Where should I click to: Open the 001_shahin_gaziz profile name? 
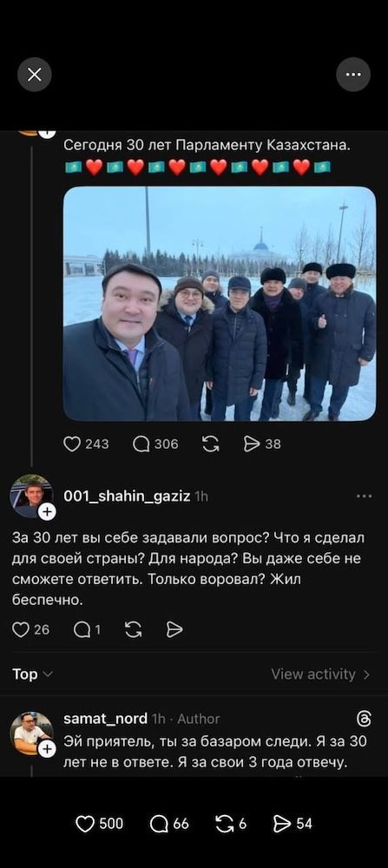click(x=128, y=496)
